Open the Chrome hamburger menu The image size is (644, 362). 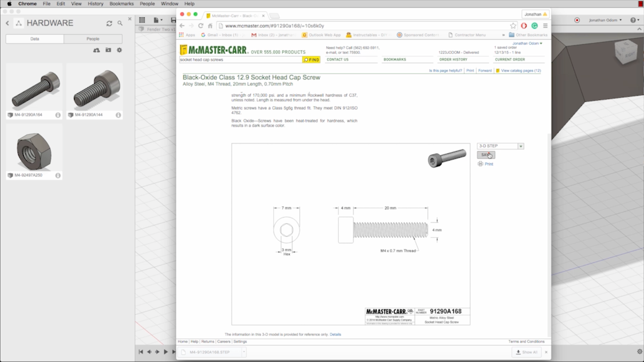coord(545,26)
